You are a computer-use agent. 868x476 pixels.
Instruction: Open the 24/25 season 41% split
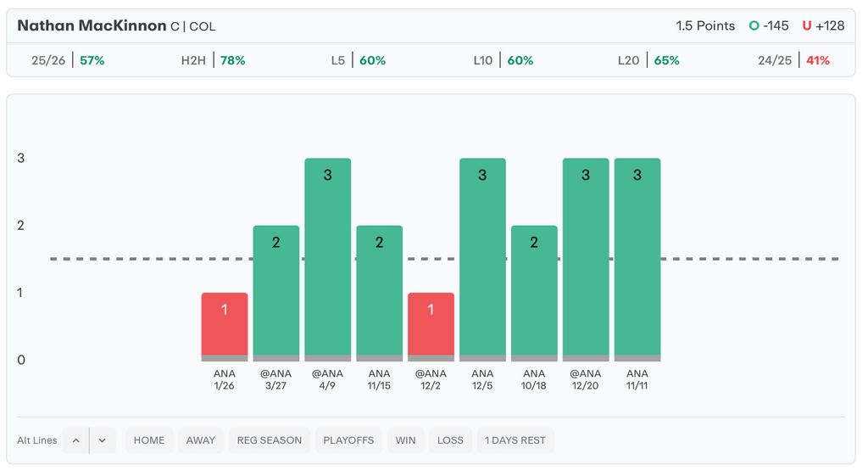[793, 60]
